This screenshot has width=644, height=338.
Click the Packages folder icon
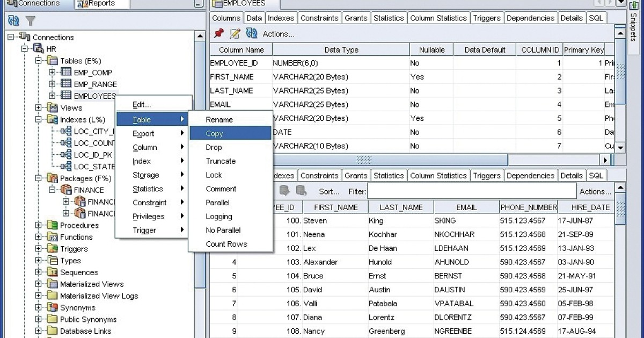pos(53,178)
